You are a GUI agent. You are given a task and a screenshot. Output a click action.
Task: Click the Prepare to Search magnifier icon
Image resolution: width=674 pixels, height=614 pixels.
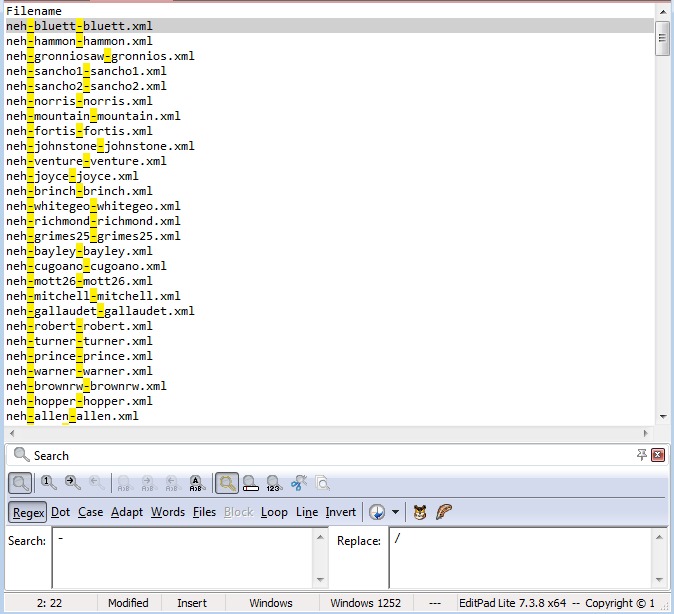pyautogui.click(x=20, y=483)
